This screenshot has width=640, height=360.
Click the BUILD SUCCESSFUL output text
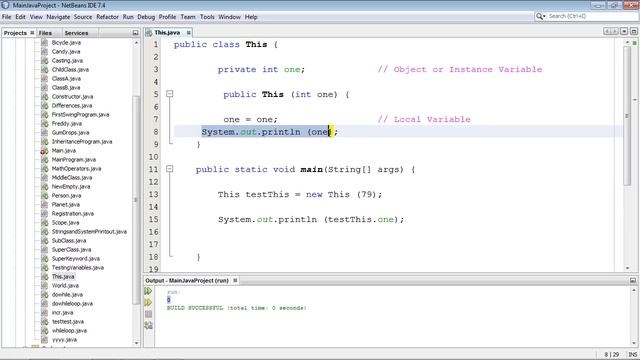[236, 308]
